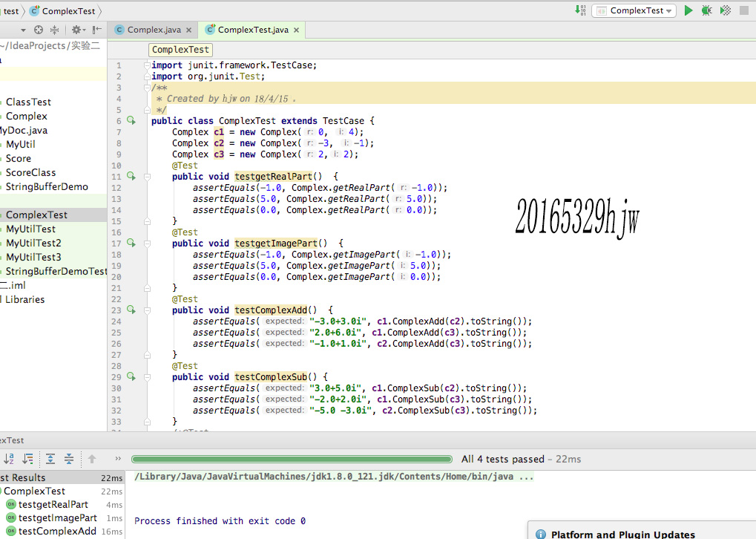Click the Make Project build icon
Screen dimensions: 756x539
pos(580,10)
